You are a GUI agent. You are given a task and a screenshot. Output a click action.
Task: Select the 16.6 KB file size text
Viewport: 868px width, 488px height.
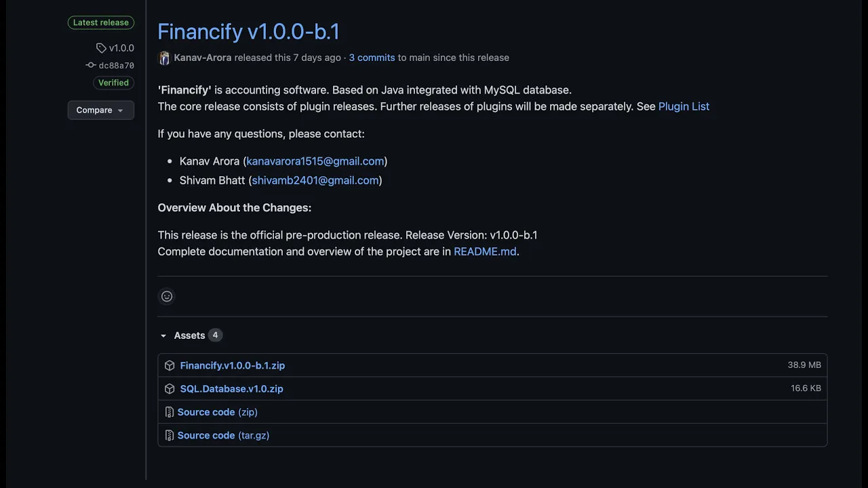806,388
